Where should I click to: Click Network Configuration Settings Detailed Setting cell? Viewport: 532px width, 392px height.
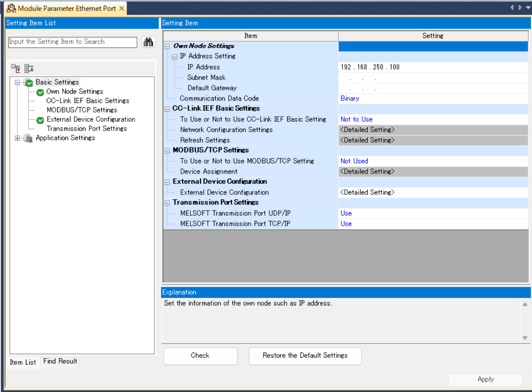[x=433, y=130]
